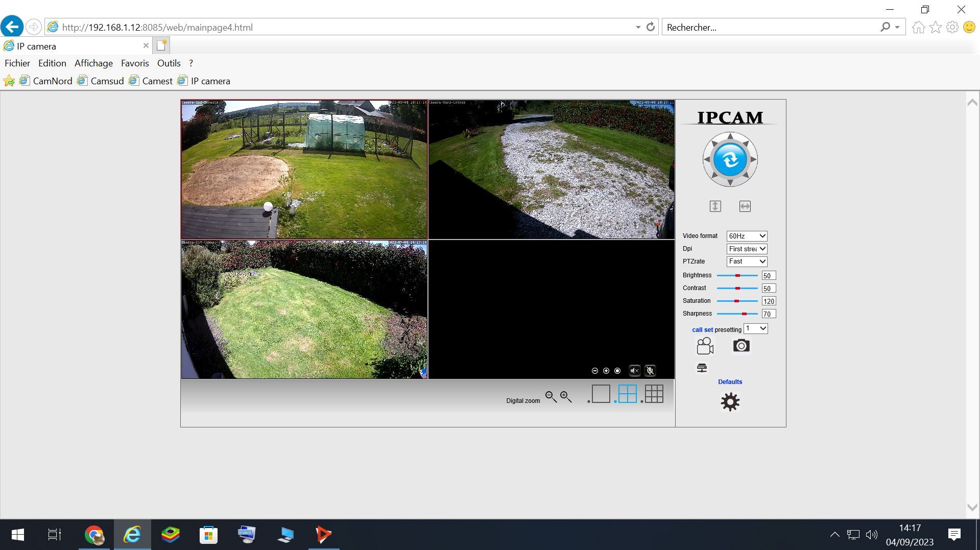Open the Video format dropdown
980x550 pixels.
747,236
